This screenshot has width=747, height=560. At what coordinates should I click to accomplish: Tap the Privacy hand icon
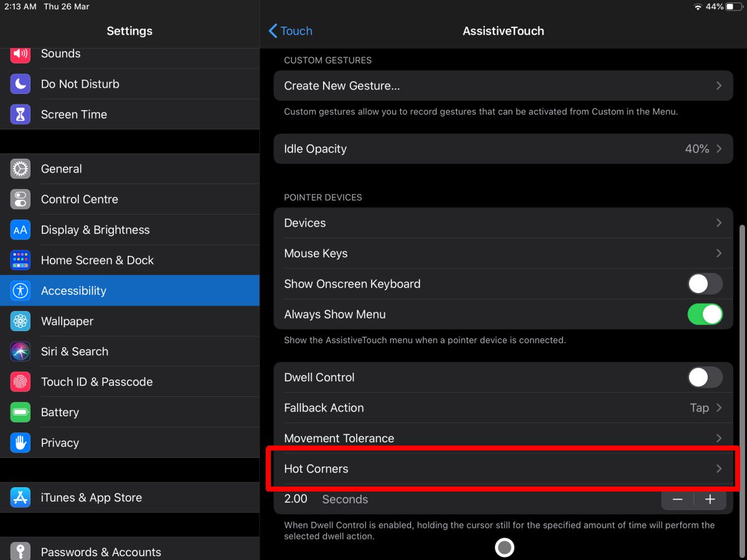[21, 443]
